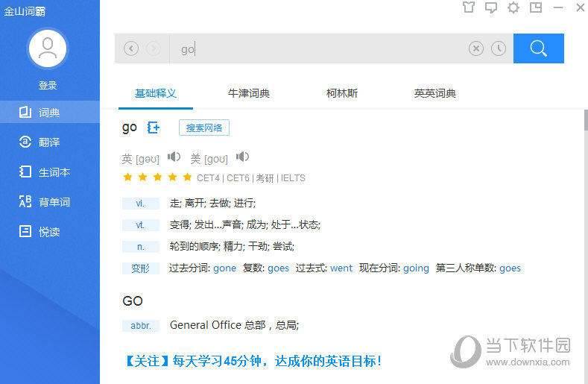Click the 悦读 page icon in sidebar
This screenshot has width=588, height=384.
click(25, 231)
